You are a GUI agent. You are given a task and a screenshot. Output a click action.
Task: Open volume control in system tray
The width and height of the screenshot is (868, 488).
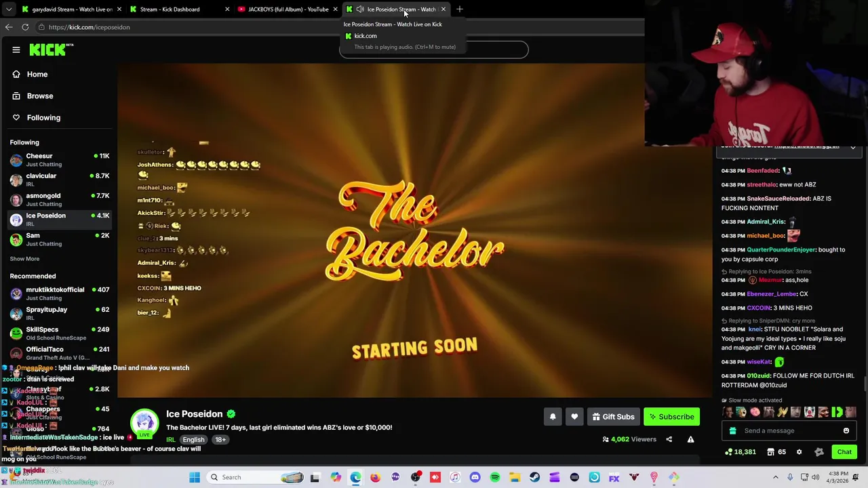pos(816,477)
